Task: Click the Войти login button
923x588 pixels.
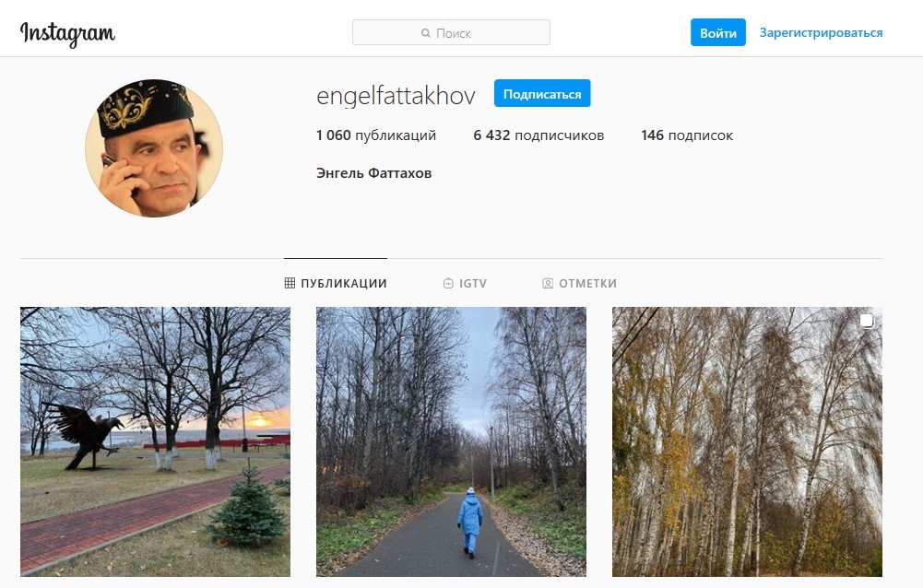Action: tap(717, 32)
